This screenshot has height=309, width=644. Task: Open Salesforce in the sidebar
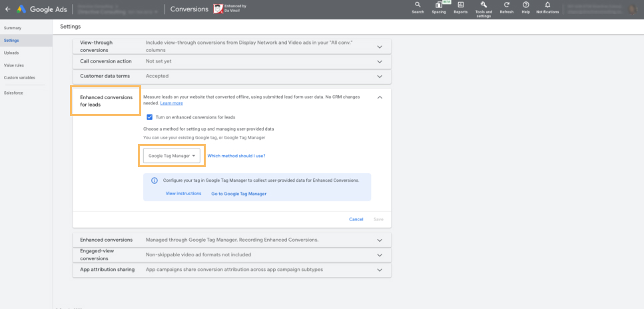coord(13,93)
